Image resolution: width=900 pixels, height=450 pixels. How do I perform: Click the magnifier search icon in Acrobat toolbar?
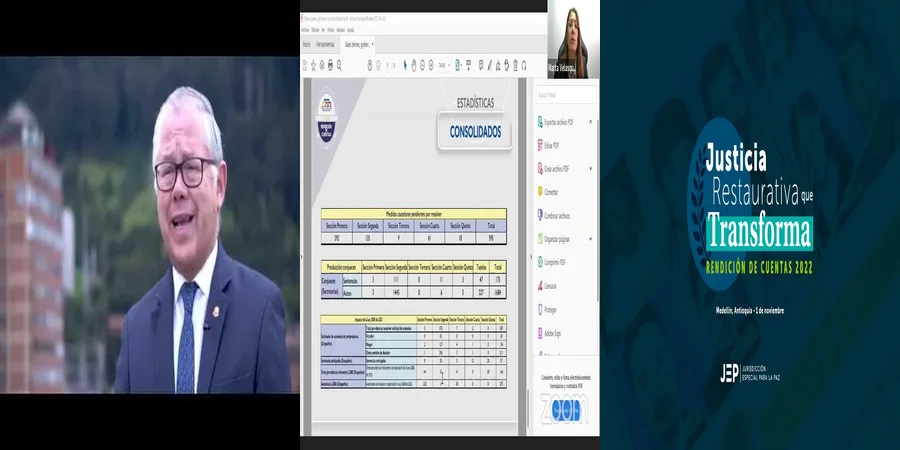click(339, 65)
